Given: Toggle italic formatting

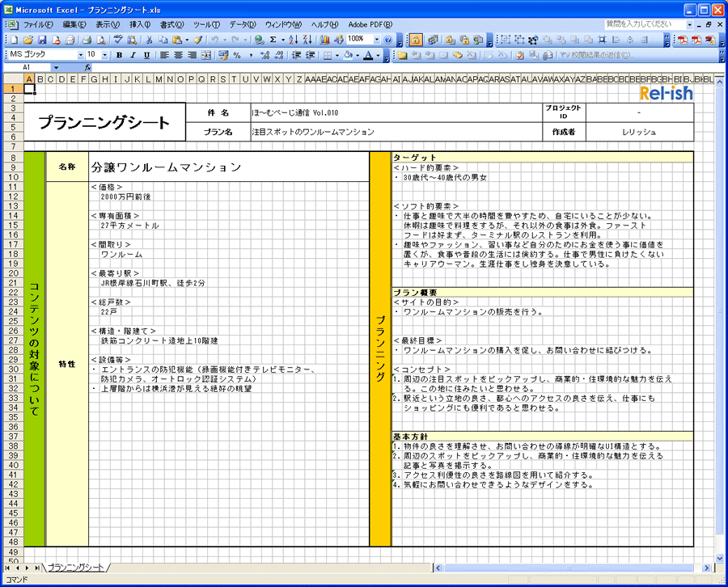Looking at the screenshot, I should [133, 55].
